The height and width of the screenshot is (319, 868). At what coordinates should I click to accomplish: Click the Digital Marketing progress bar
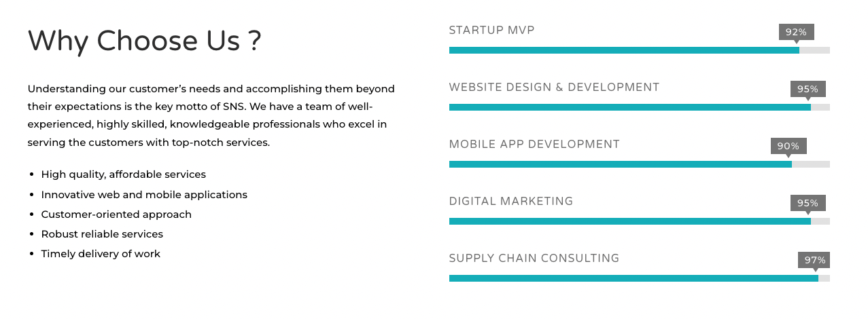[639, 221]
